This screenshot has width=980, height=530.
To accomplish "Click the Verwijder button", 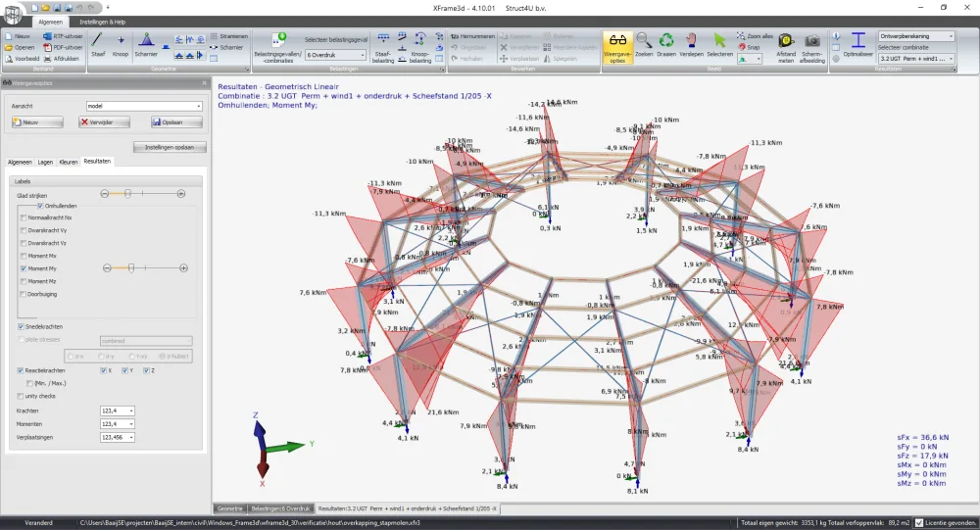I will coord(105,122).
